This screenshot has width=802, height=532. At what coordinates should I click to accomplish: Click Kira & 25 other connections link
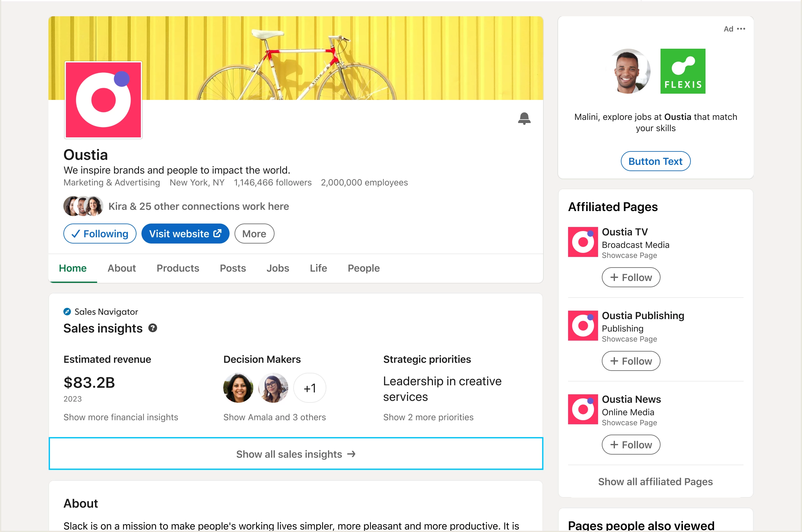(x=199, y=206)
